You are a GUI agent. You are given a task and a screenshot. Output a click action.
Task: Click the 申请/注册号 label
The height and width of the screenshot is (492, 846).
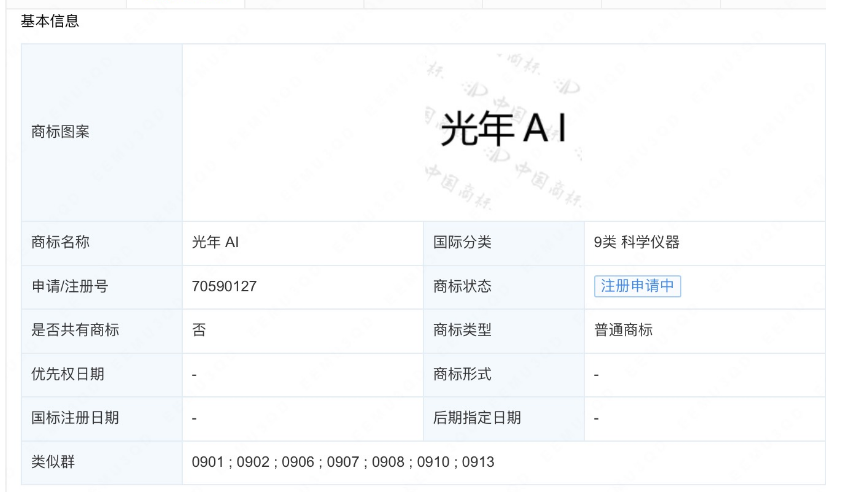coord(70,286)
